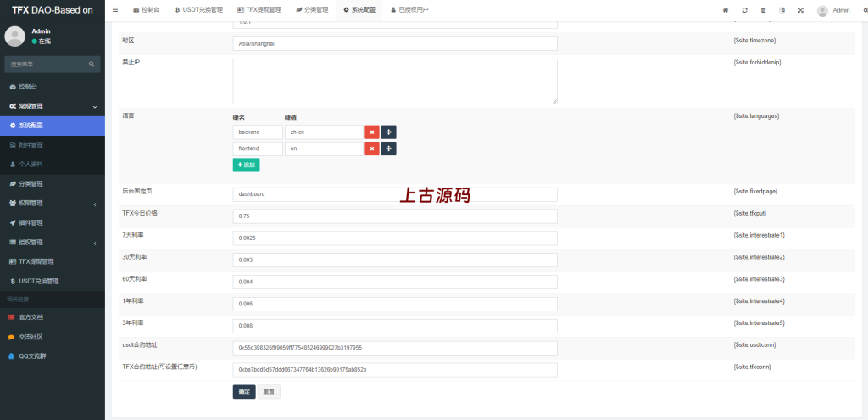Open 控制台 in the sidebar

53,87
